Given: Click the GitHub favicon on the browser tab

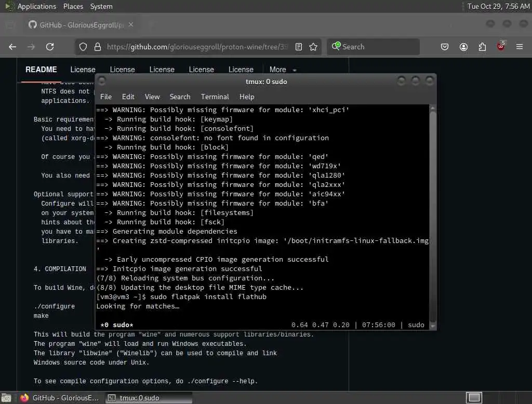Looking at the screenshot, I should tap(33, 25).
